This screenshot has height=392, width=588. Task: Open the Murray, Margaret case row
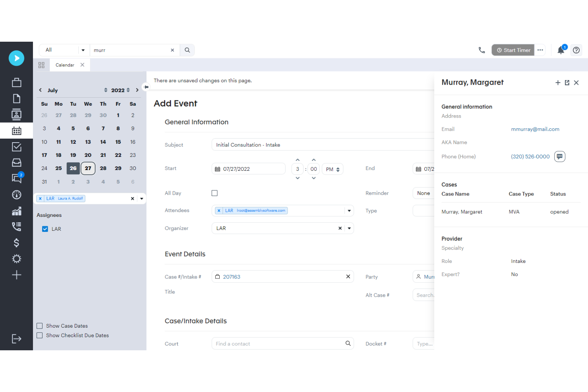click(x=511, y=212)
